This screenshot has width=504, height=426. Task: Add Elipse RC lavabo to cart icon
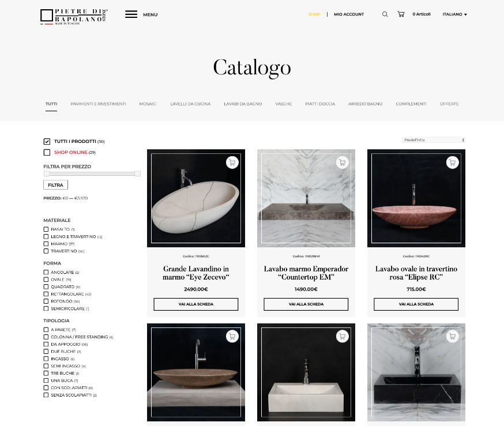452,163
